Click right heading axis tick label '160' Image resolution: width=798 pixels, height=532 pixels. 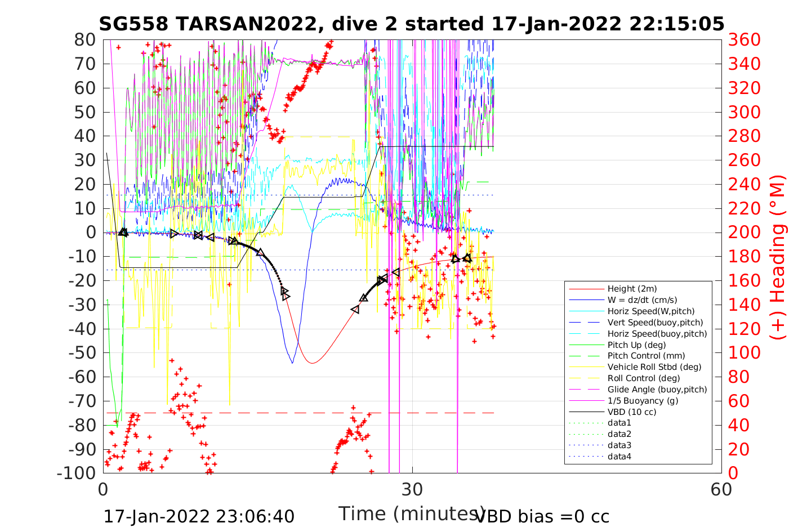tap(744, 280)
